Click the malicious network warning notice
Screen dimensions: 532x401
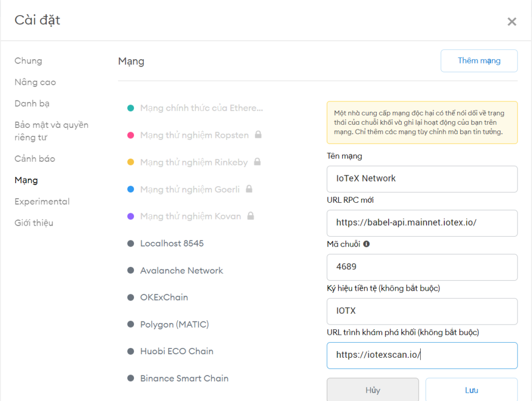422,123
